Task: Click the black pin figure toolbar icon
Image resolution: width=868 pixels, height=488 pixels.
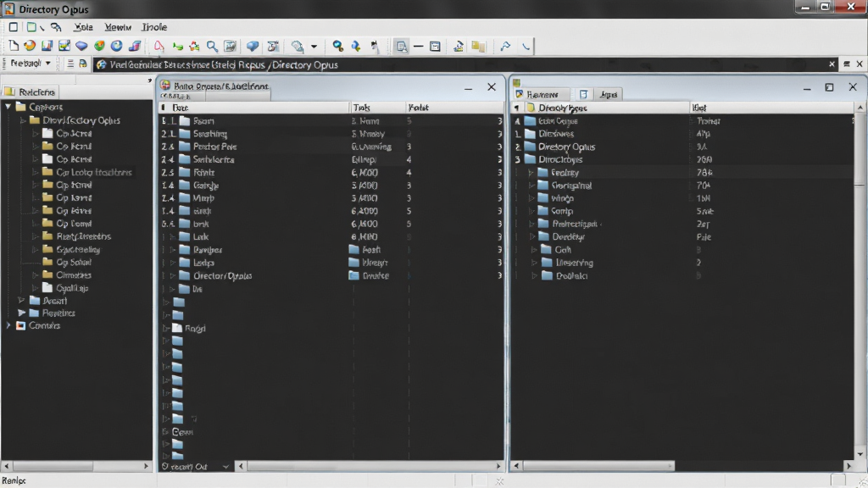Action: click(375, 47)
